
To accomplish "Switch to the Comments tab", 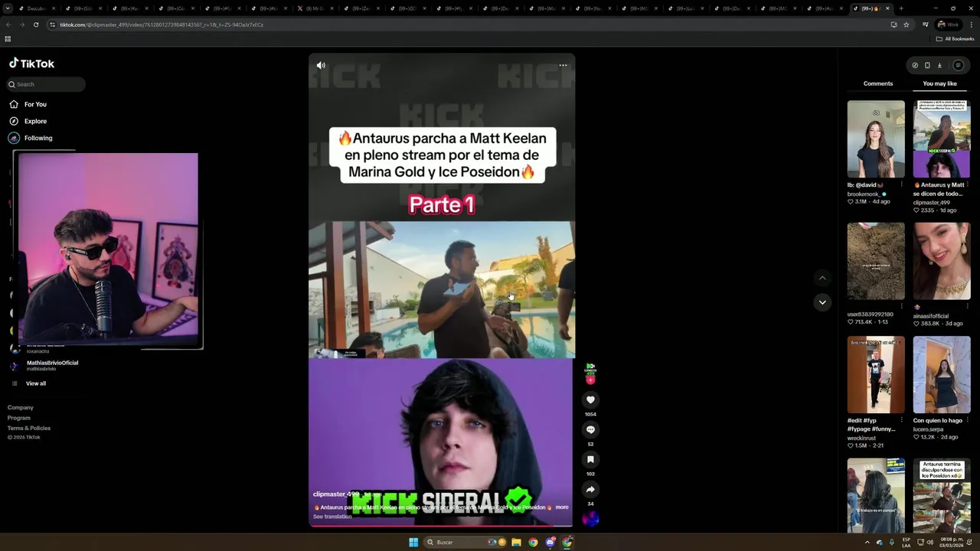I will (x=878, y=83).
